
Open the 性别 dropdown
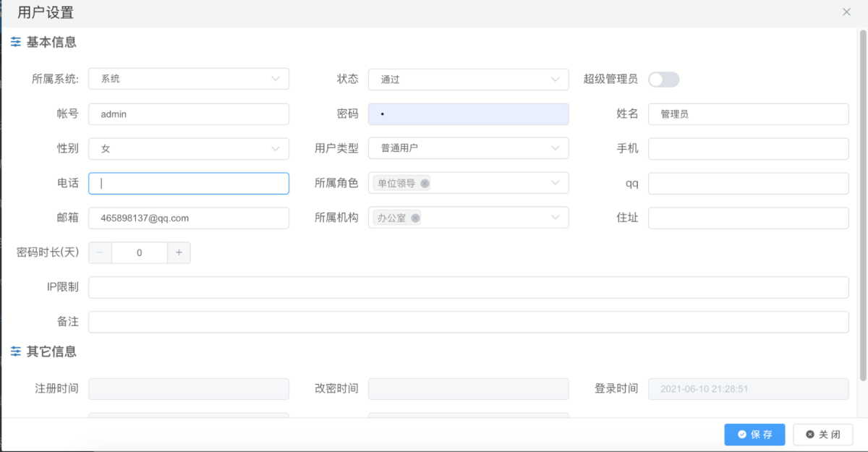[x=275, y=148]
